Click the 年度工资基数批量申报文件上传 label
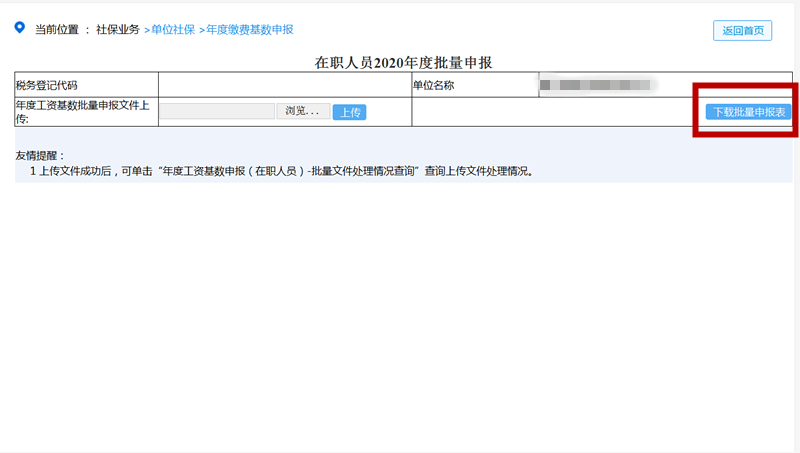This screenshot has height=453, width=800. pos(82,112)
